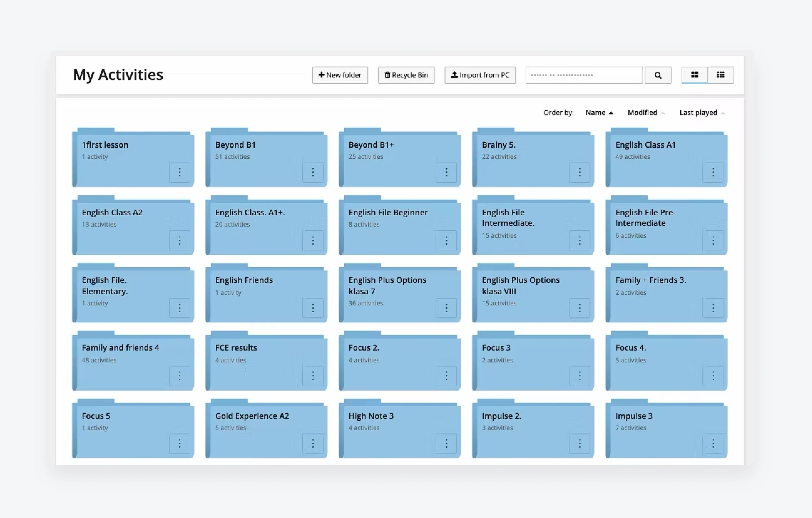Open options menu for Focus 5 folder
Viewport: 812px width, 518px height.
click(179, 443)
